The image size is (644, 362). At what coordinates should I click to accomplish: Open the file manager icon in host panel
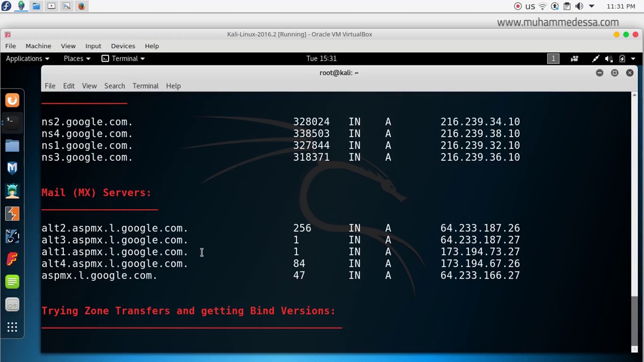click(36, 6)
